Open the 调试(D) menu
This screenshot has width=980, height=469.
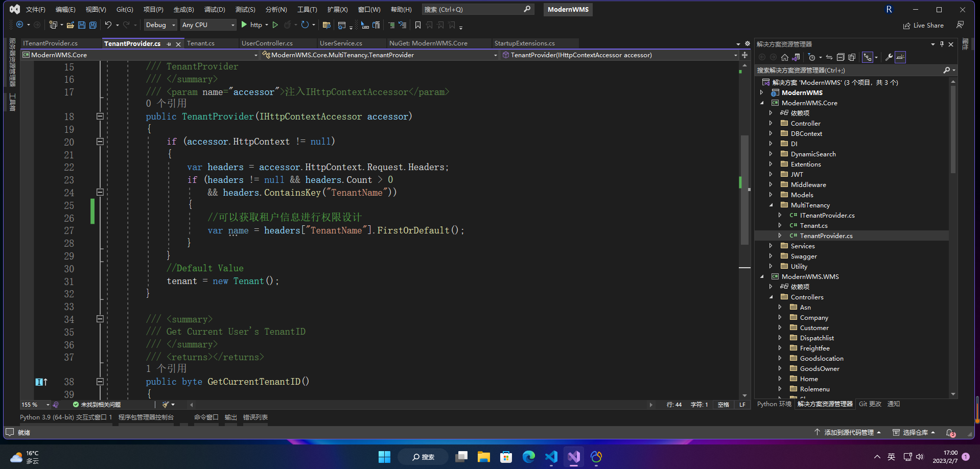(215, 10)
